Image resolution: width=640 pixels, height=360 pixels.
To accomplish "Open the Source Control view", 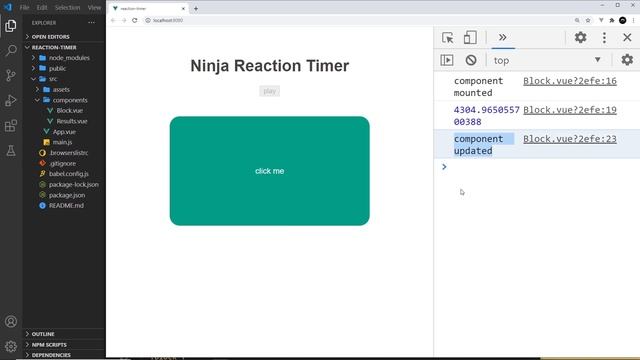I will (11, 76).
